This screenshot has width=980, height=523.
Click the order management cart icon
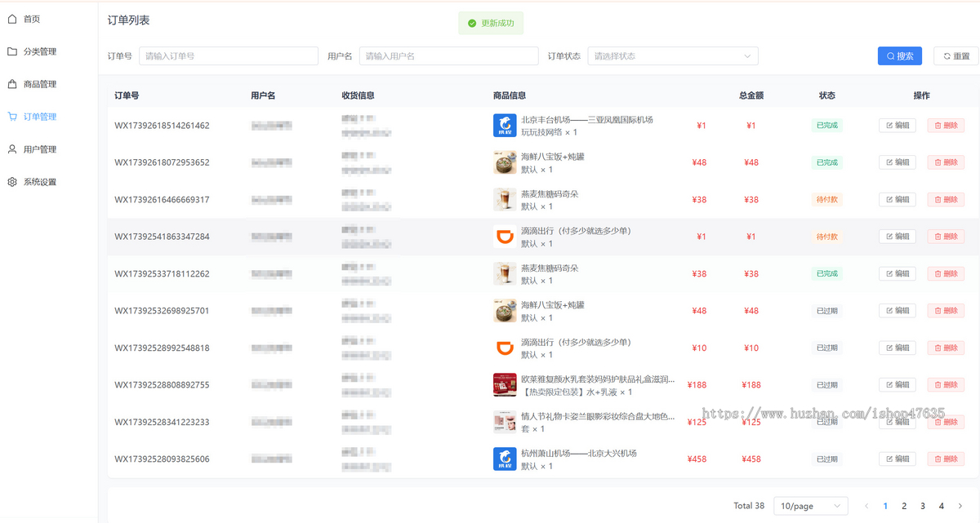pos(12,117)
